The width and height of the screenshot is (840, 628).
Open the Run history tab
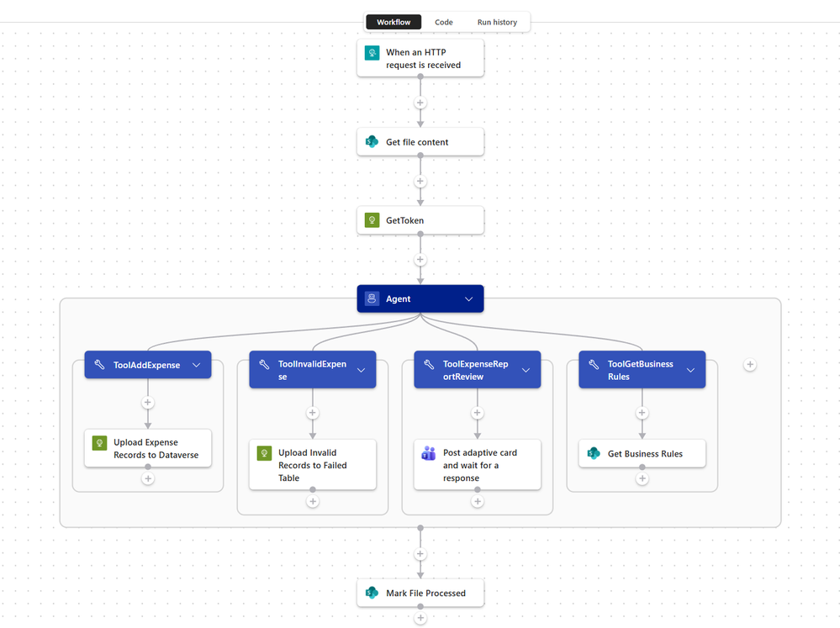(497, 22)
